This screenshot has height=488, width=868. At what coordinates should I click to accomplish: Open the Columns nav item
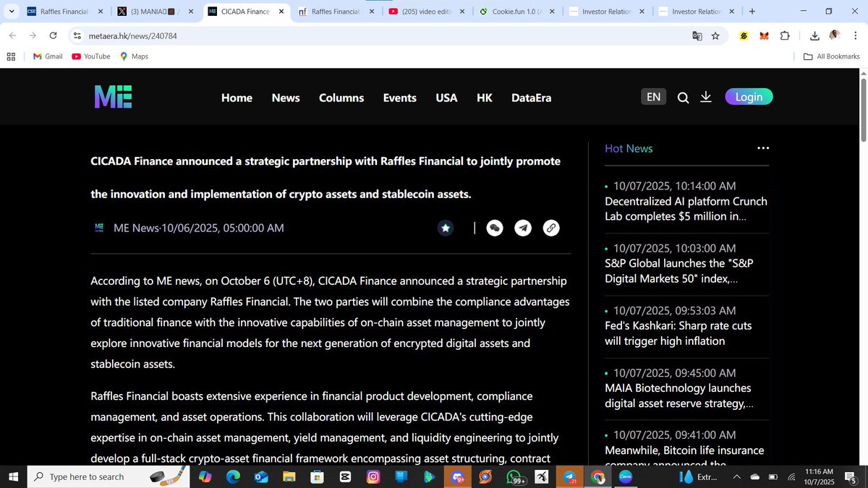click(341, 98)
